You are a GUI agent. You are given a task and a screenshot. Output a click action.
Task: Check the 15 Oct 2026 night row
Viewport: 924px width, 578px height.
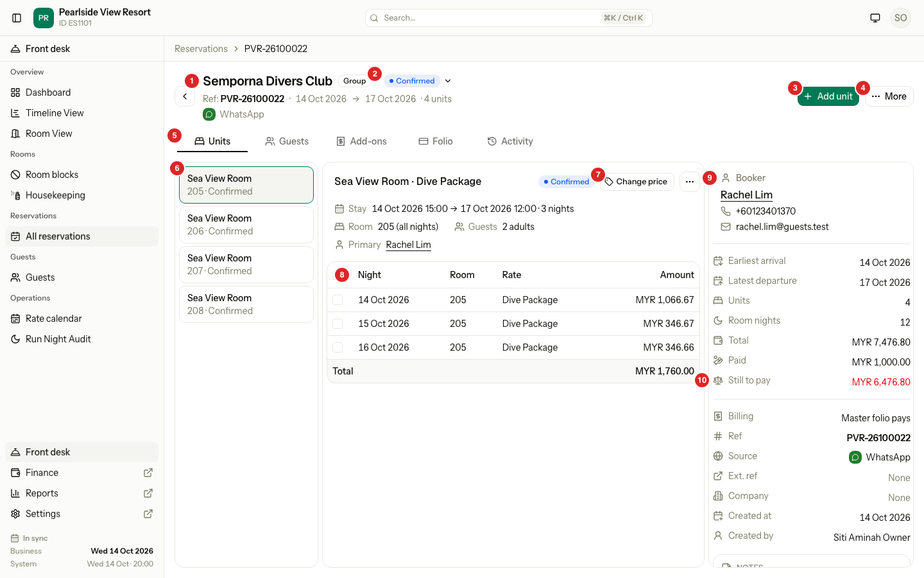click(x=338, y=324)
